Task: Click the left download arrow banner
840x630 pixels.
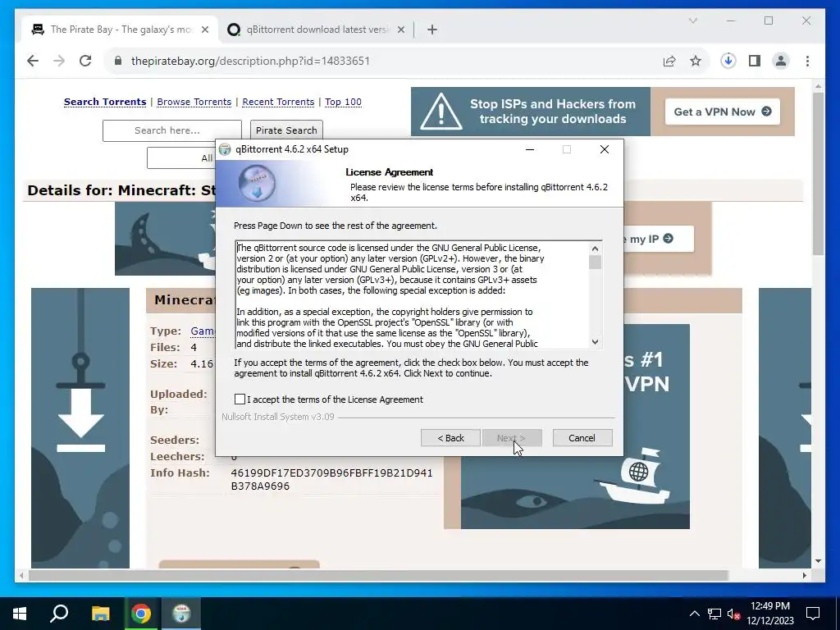Action: pyautogui.click(x=80, y=427)
